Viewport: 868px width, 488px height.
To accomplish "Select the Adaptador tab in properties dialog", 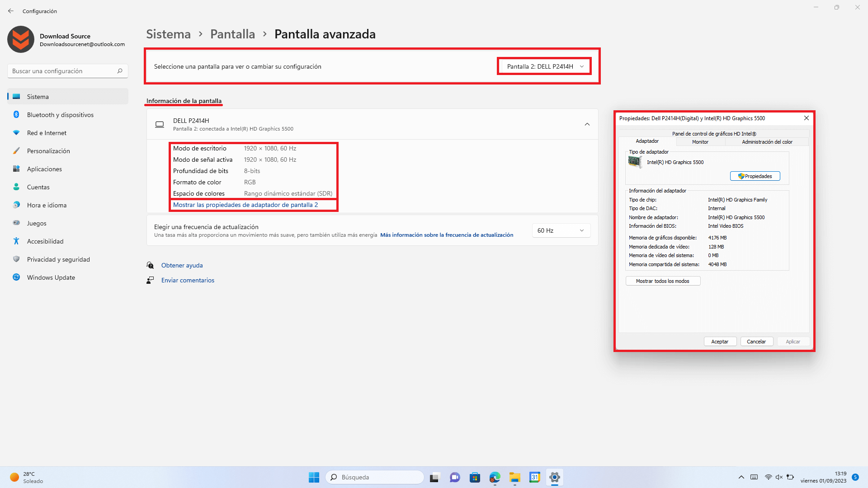I will click(647, 141).
